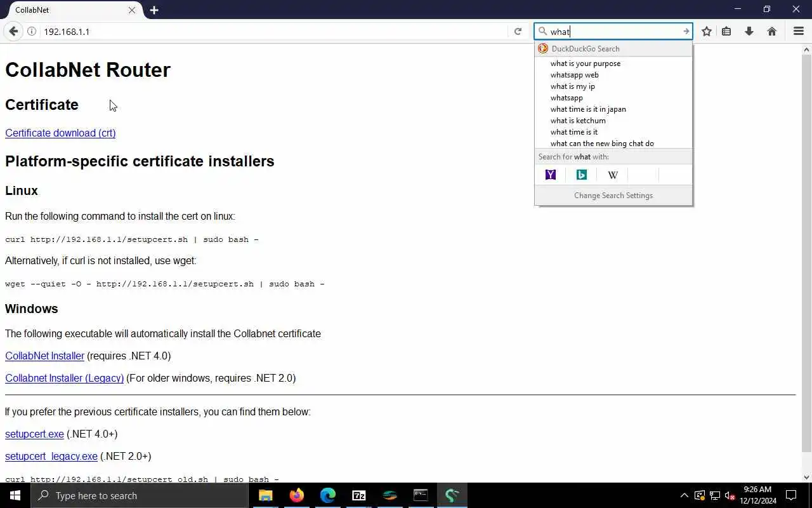Open the teal ringed-planet taskbar app

coord(390,495)
